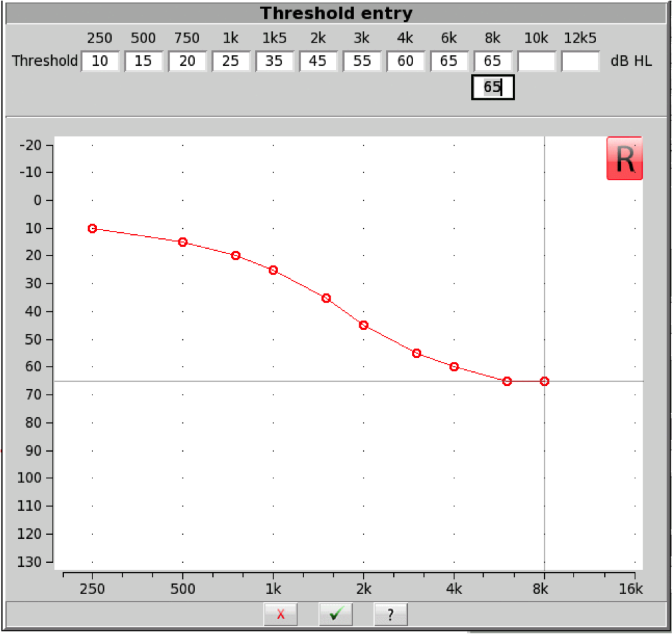Confirm thresholds with green checkmark button

tap(335, 614)
